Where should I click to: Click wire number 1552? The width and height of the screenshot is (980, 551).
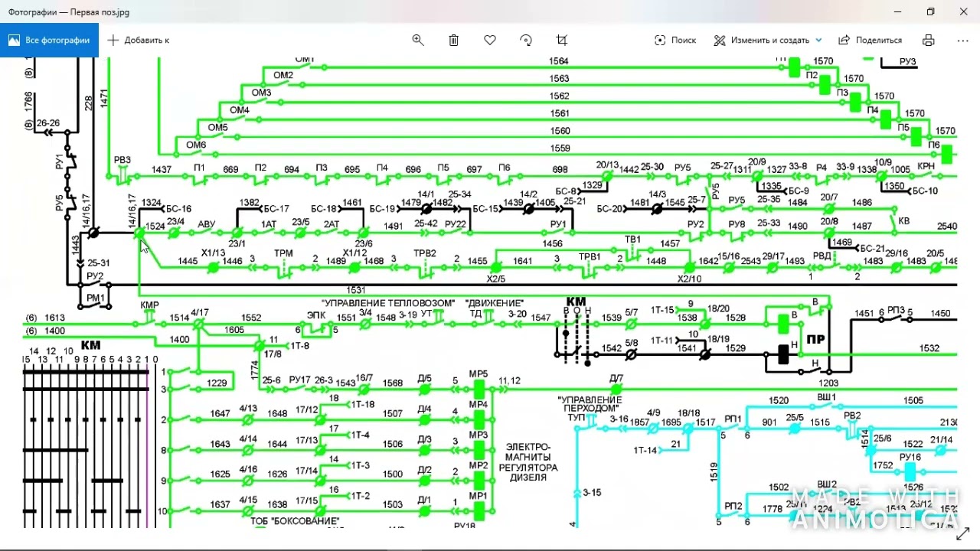pyautogui.click(x=251, y=318)
